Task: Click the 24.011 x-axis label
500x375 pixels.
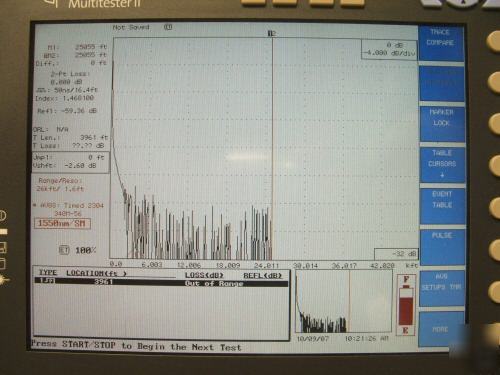Action: (x=266, y=266)
